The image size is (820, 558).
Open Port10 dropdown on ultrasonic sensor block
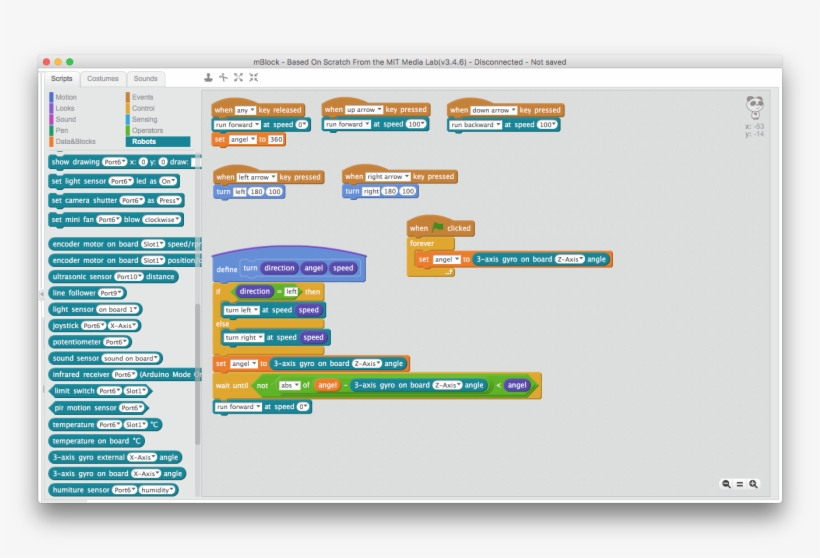[x=128, y=276]
